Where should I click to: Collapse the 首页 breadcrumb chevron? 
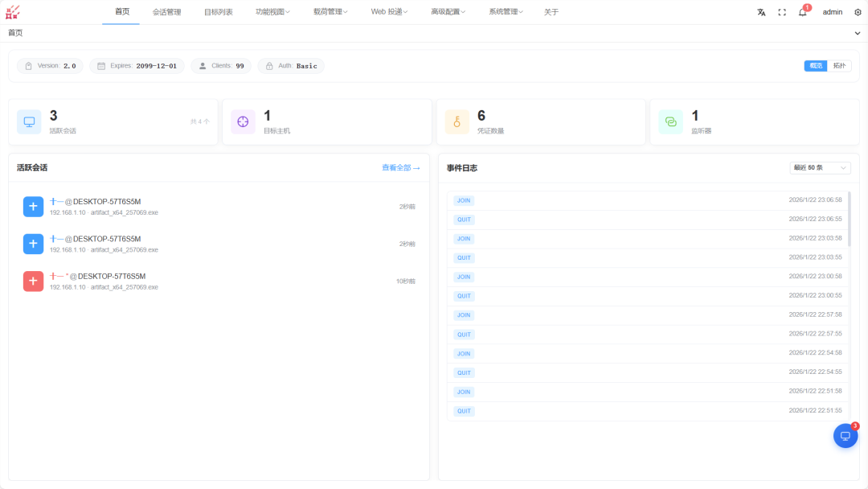click(x=857, y=33)
